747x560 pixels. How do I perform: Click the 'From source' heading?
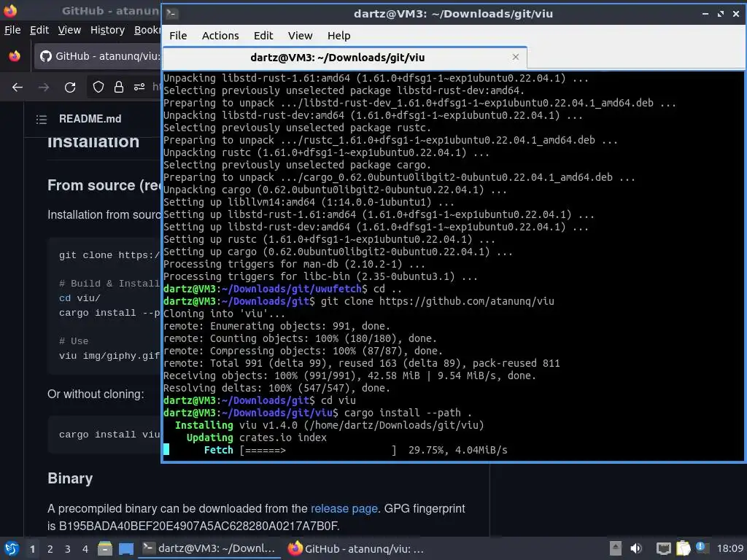(x=104, y=185)
